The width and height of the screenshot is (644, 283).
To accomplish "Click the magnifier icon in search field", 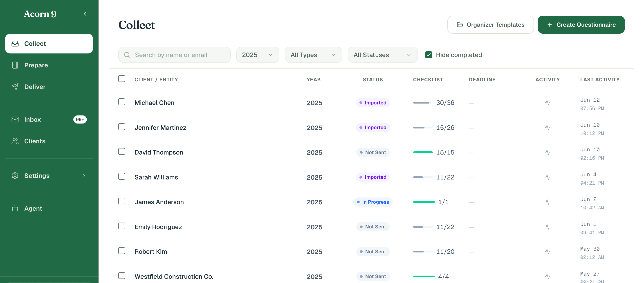I will pos(127,55).
